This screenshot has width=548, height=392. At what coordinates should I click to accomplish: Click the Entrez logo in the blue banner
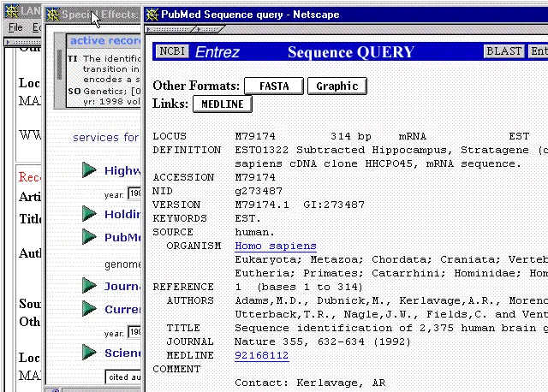tap(217, 52)
